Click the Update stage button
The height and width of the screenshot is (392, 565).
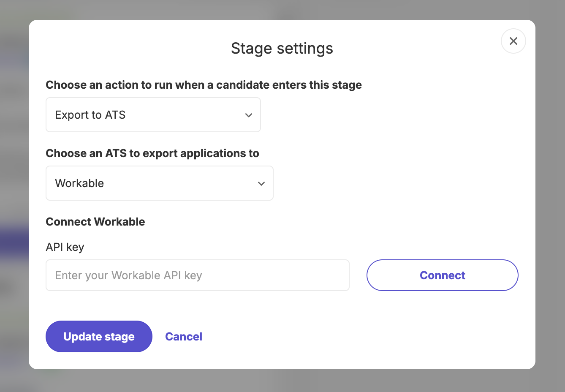click(x=99, y=337)
